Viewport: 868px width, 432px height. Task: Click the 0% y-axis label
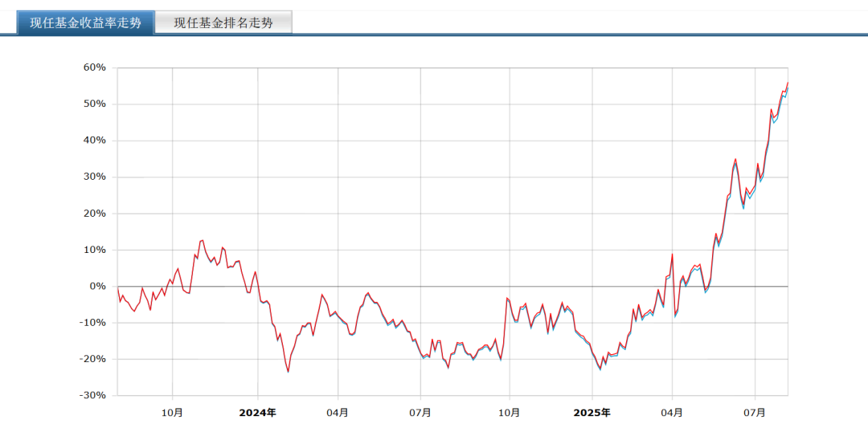(x=97, y=287)
